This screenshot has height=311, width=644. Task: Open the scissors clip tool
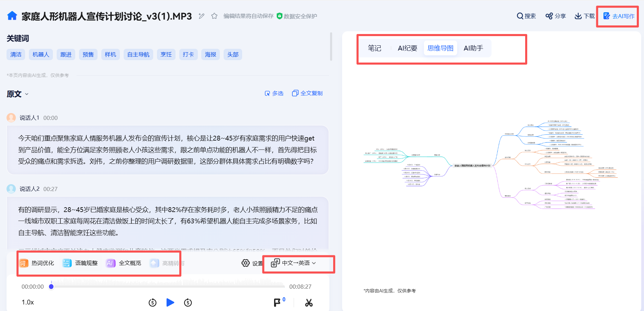(x=308, y=303)
